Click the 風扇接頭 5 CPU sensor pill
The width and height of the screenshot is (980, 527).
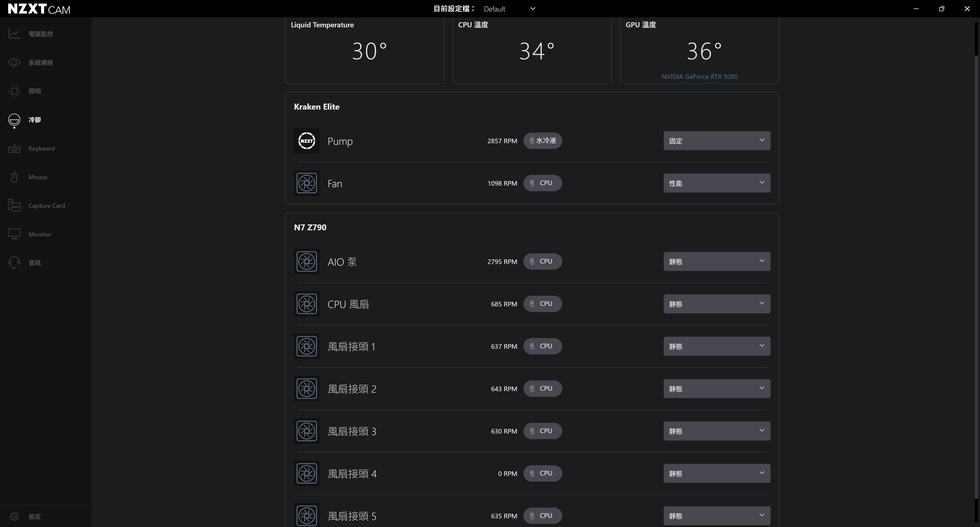pyautogui.click(x=543, y=516)
